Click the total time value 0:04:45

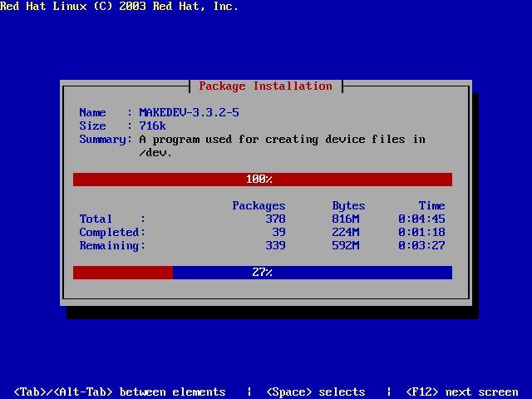pos(421,219)
